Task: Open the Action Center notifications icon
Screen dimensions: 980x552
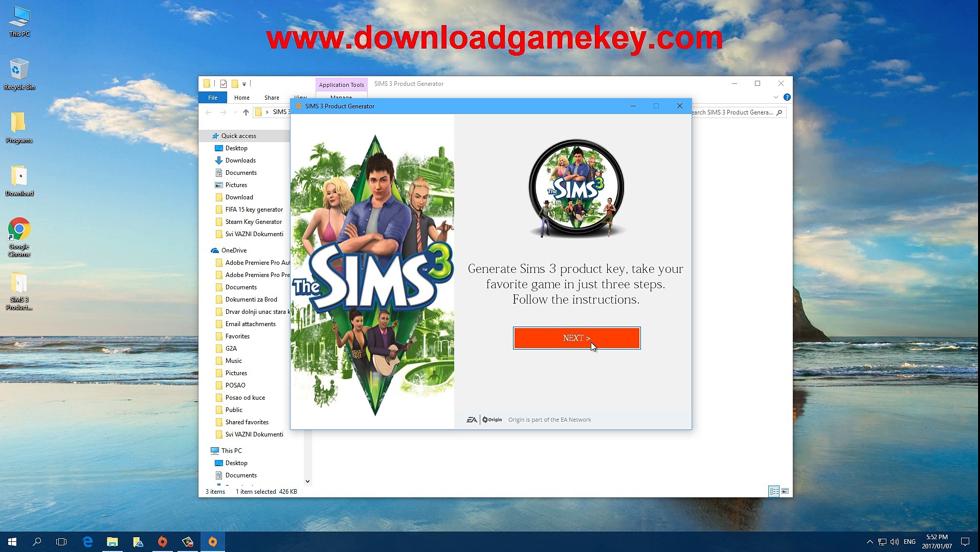Action: (x=965, y=542)
